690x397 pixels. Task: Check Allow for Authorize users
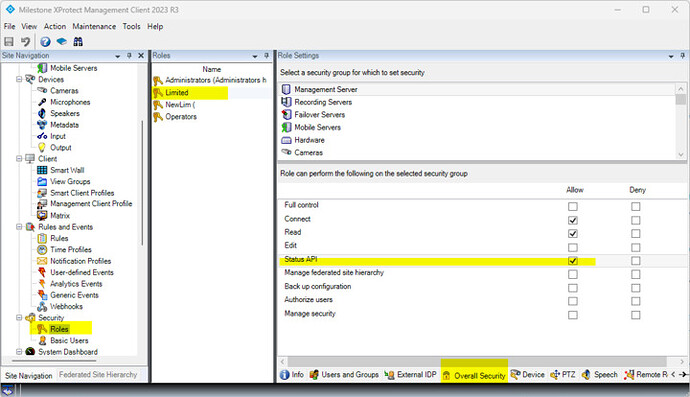click(573, 301)
